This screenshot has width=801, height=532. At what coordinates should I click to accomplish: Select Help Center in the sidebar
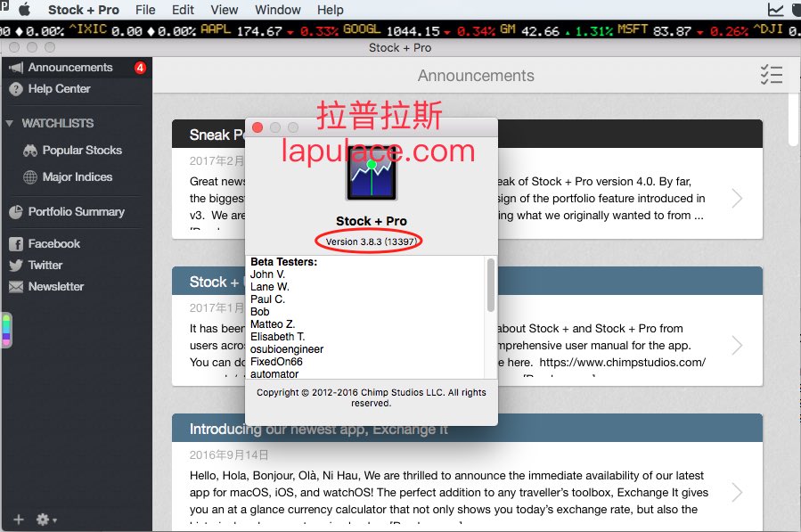(77, 89)
